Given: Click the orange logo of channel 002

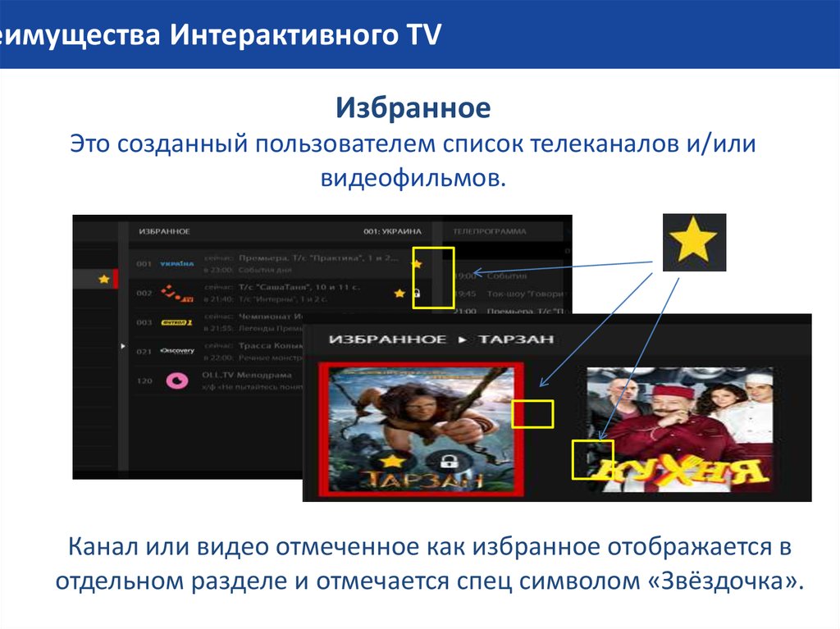Looking at the screenshot, I should click(x=177, y=293).
